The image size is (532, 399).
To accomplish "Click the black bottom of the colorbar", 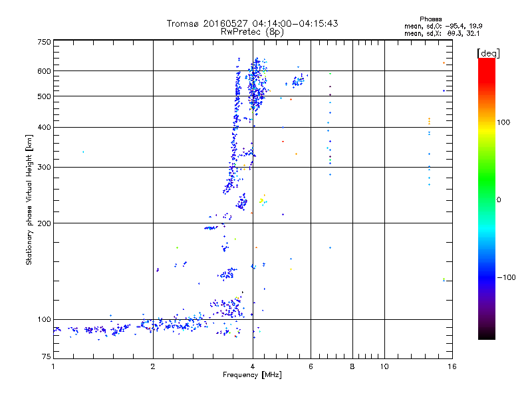I will [x=487, y=334].
